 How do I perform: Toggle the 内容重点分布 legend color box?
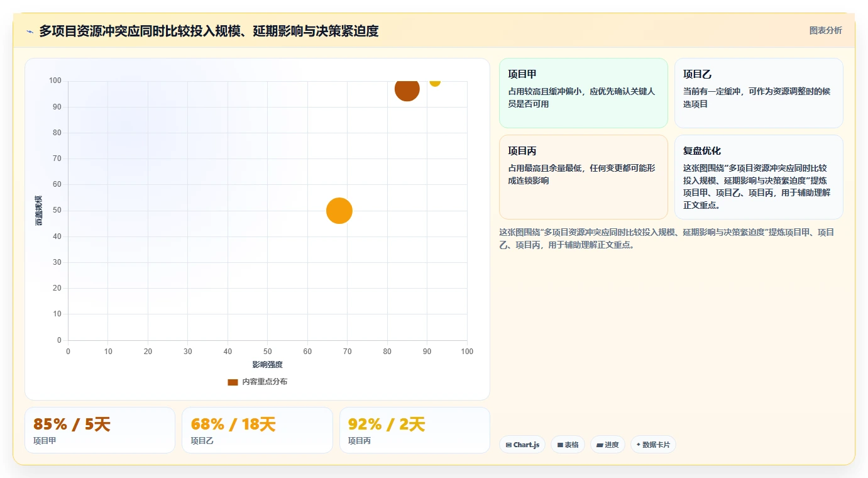tap(233, 382)
